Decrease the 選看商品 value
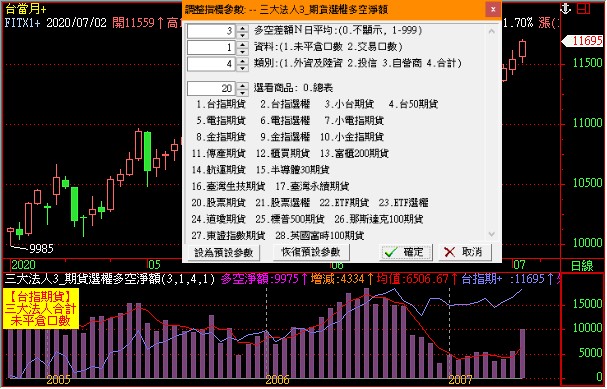607x389 pixels. [242, 93]
